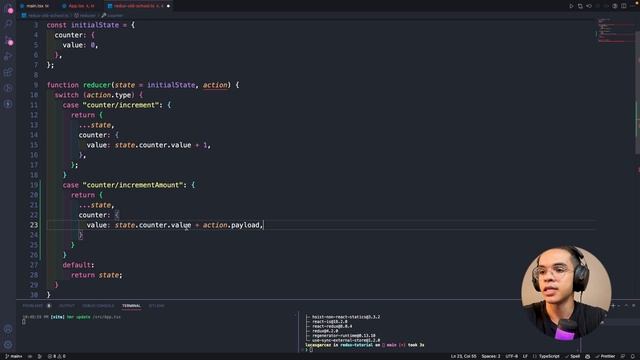Open the Run and Debug view
The width and height of the screenshot is (640, 360).
(x=8, y=56)
